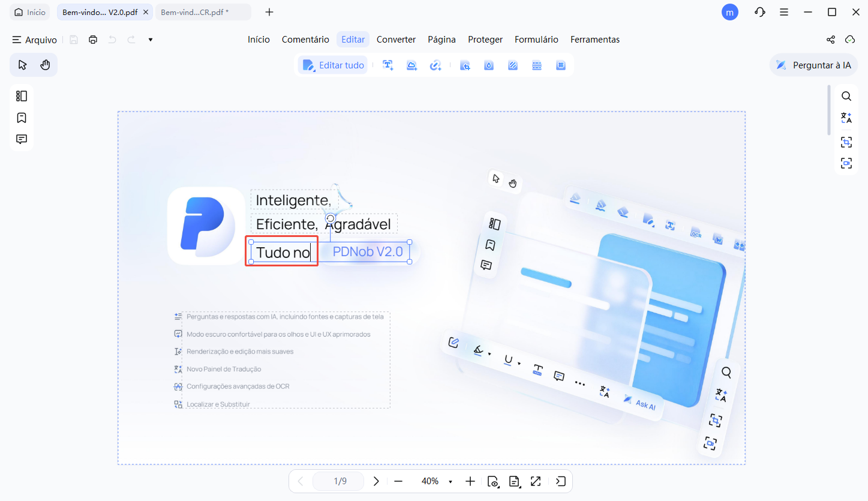Open the Arquivo file menu

pos(35,40)
